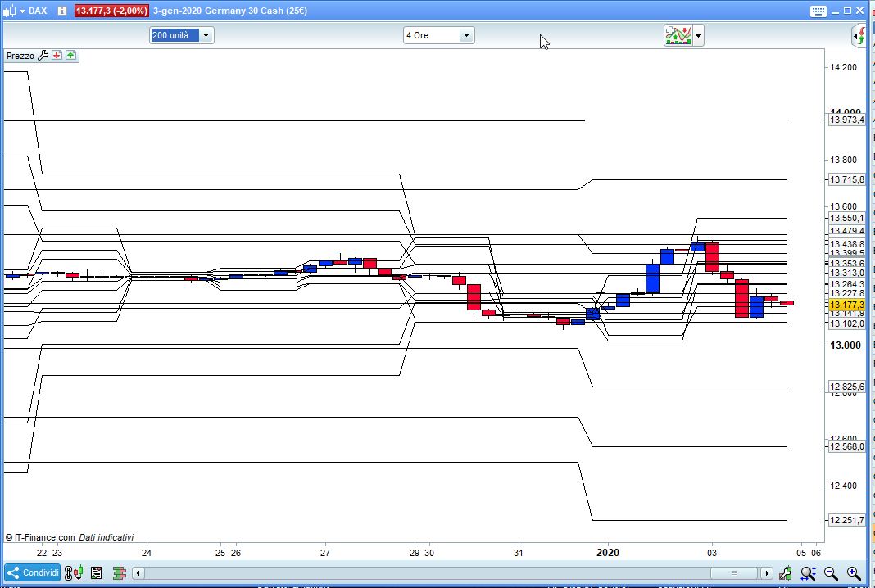Click the 13.715,8 price level label
The width and height of the screenshot is (875, 588).
tap(846, 179)
